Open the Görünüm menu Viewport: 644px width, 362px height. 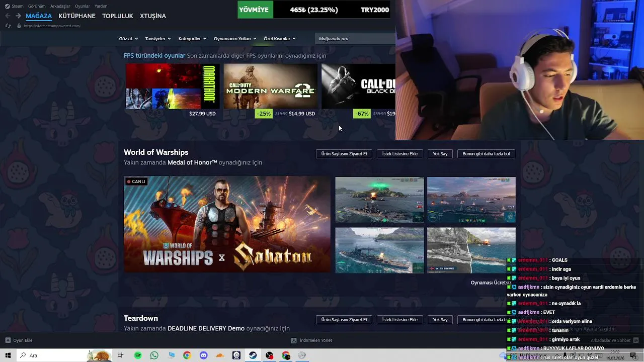click(37, 7)
